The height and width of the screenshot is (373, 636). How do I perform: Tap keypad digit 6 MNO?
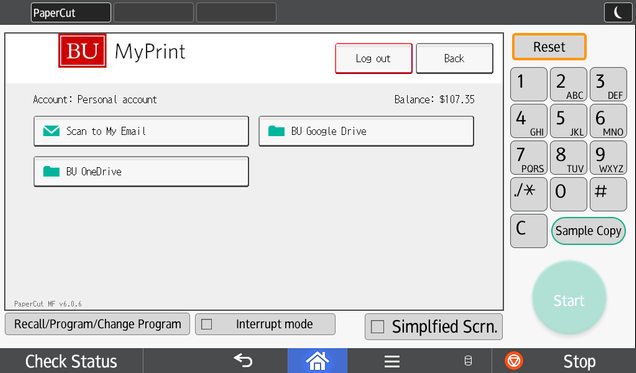608,121
